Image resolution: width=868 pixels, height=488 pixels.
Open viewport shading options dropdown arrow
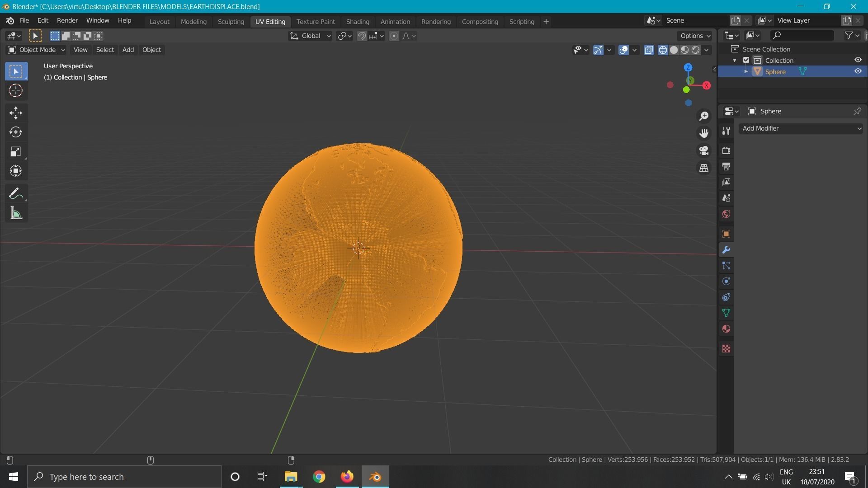point(707,50)
